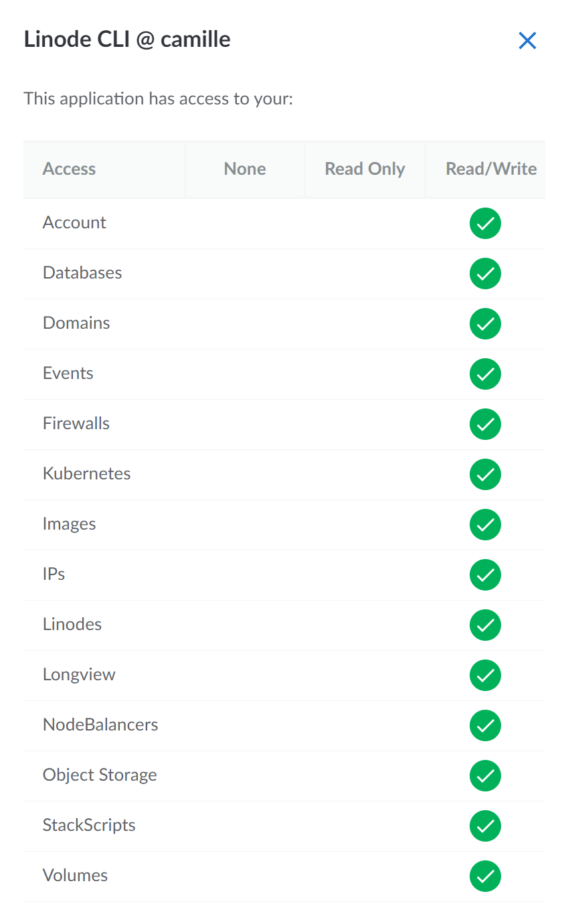Click the Account Read/Write checkmark icon
This screenshot has height=924, width=566.
(x=485, y=224)
